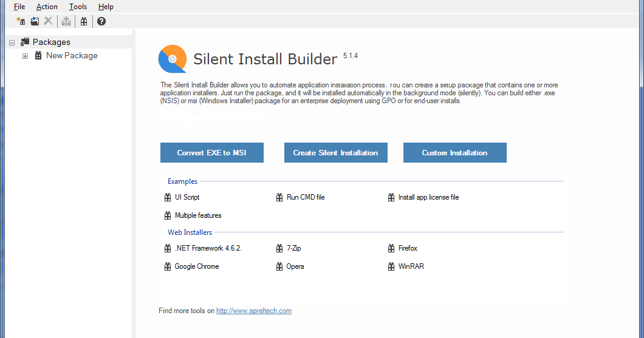The image size is (644, 338).
Task: Open the File menu
Action: click(x=19, y=7)
